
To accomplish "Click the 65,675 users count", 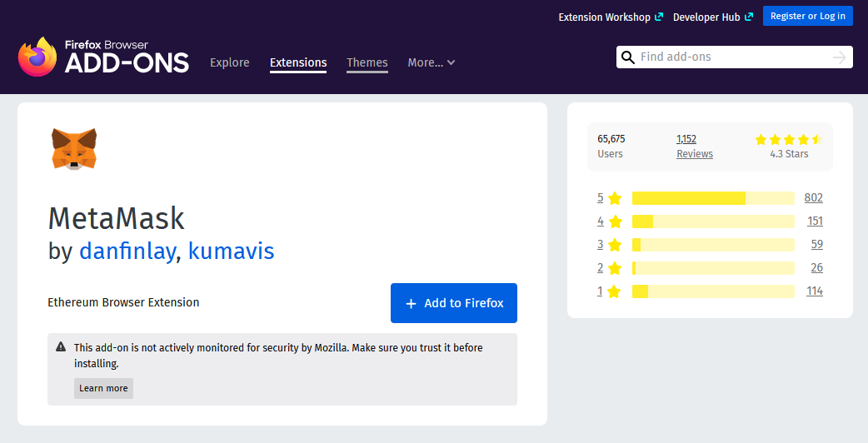I will 611,139.
